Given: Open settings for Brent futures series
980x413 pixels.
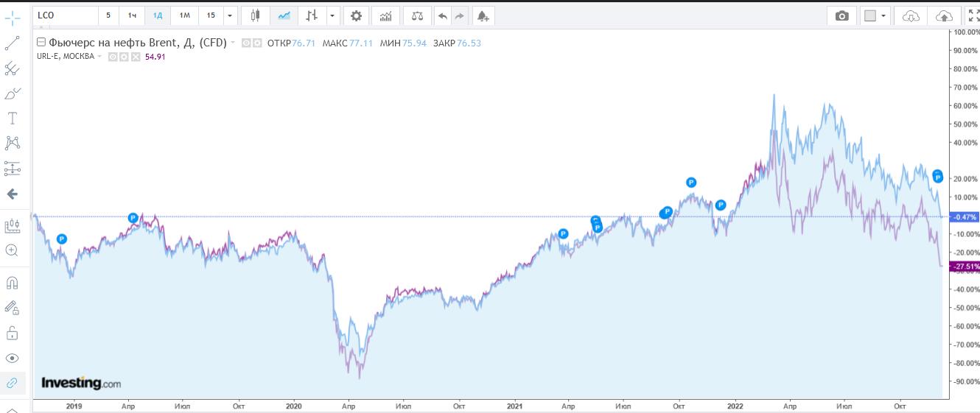Looking at the screenshot, I should click(257, 43).
